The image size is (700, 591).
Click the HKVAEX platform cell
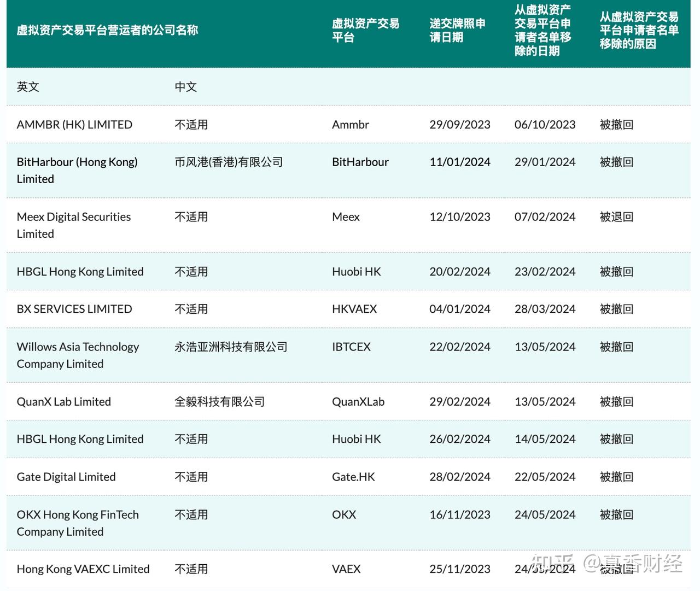[x=354, y=309]
